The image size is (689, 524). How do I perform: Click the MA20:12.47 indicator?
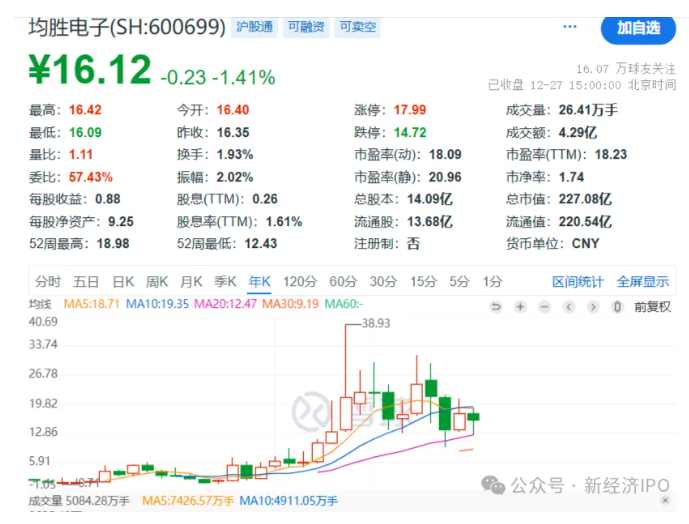click(x=225, y=304)
